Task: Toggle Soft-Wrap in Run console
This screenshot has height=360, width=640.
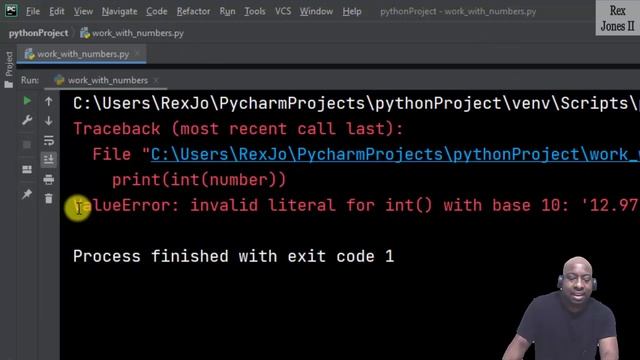Action: coord(49,140)
